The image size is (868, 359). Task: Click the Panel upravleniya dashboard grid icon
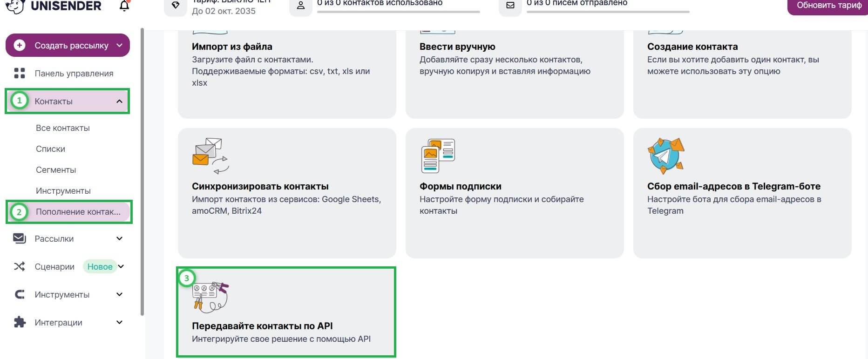click(x=20, y=73)
